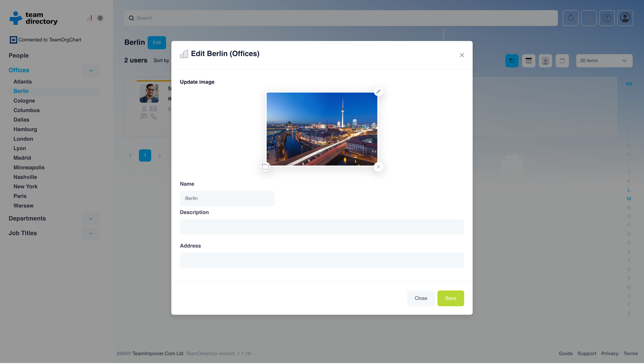Select Paris office

tap(20, 196)
